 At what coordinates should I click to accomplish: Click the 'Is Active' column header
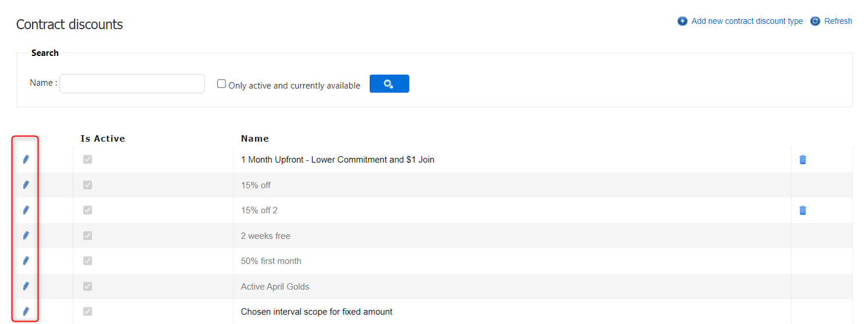click(x=102, y=139)
